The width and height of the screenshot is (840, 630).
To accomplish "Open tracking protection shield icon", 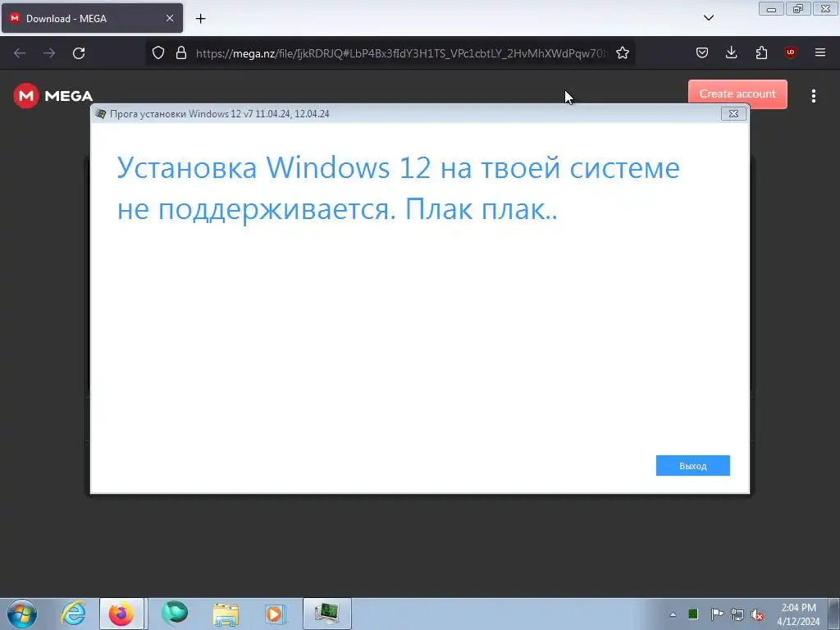I will click(158, 52).
